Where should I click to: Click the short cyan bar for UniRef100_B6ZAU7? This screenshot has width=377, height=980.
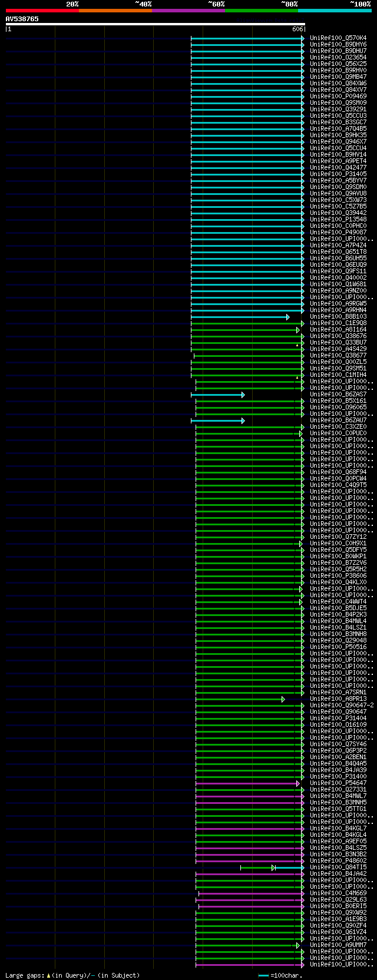(217, 421)
